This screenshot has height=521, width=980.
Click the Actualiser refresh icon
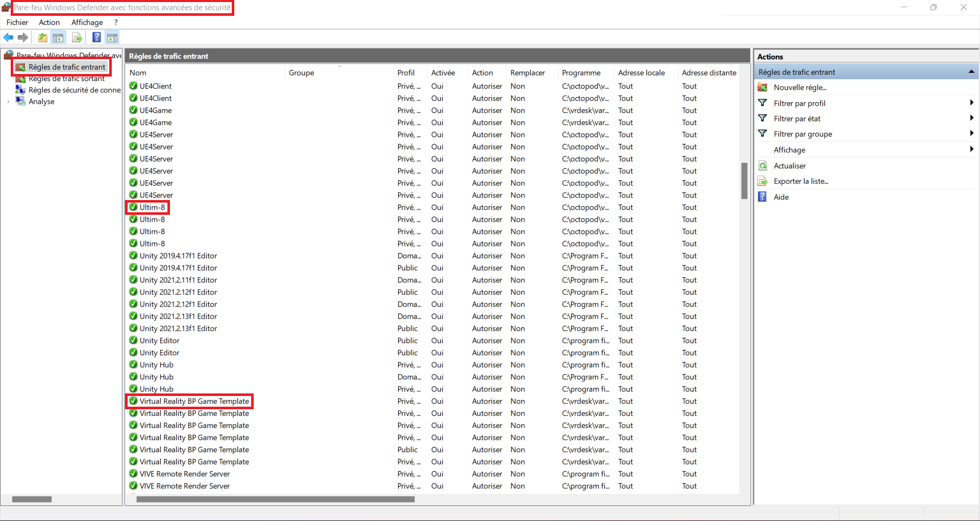tap(763, 166)
